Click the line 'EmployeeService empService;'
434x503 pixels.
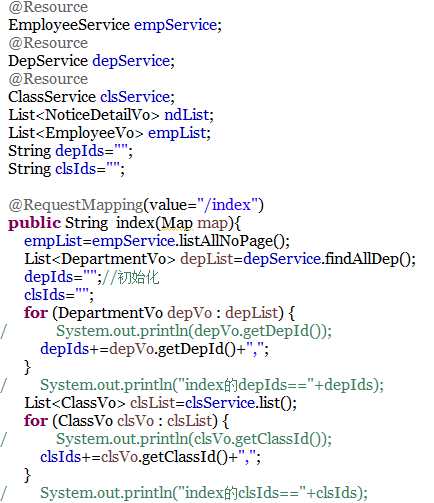(115, 25)
